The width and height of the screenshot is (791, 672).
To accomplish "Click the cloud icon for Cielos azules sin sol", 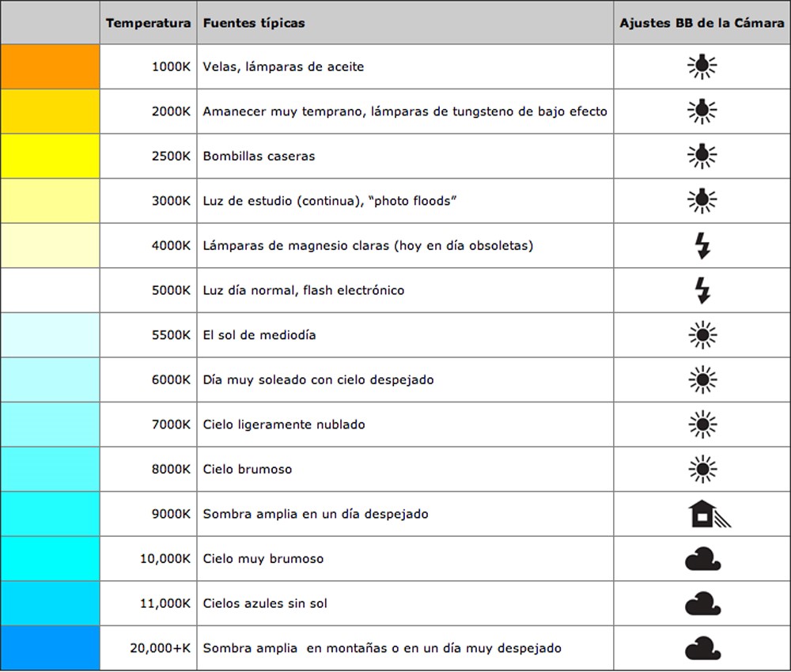I will pyautogui.click(x=702, y=603).
